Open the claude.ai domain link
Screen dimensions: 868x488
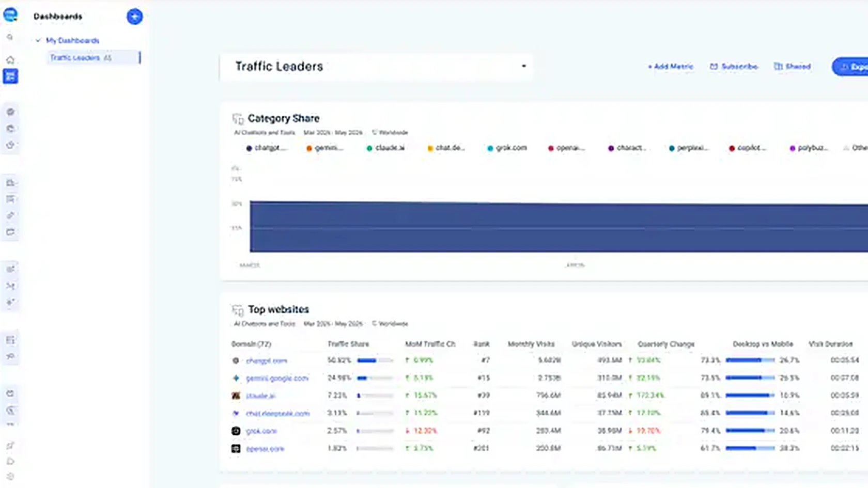[261, 396]
